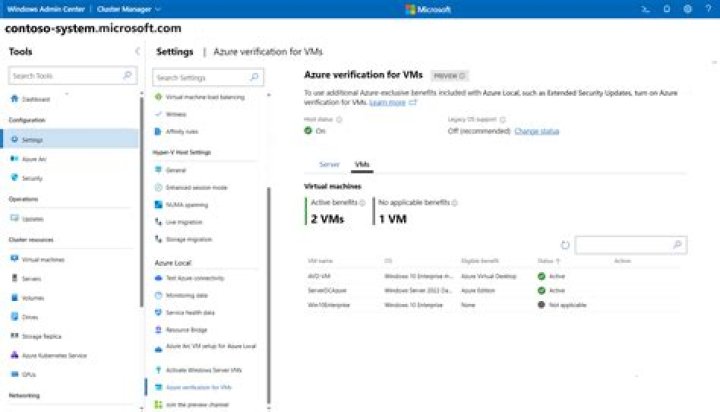Click the Change status link
This screenshot has width=720, height=412.
click(x=537, y=131)
